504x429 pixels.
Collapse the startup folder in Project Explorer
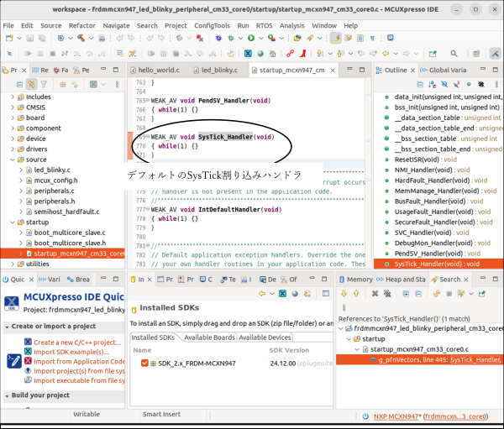(x=12, y=222)
